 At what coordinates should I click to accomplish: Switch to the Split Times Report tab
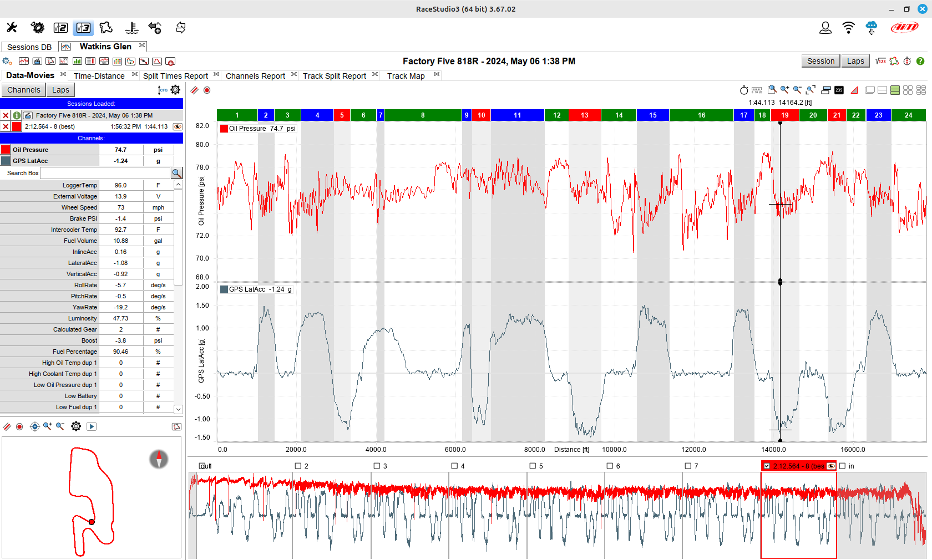tap(175, 76)
